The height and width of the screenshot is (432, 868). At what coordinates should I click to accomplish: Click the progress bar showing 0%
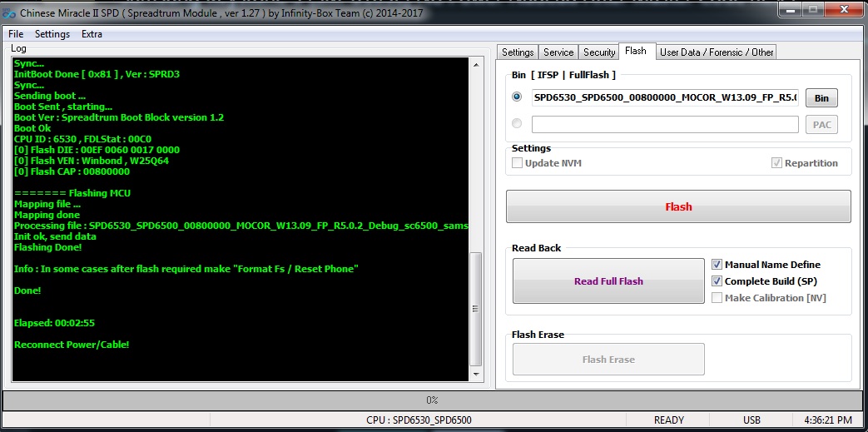[433, 400]
